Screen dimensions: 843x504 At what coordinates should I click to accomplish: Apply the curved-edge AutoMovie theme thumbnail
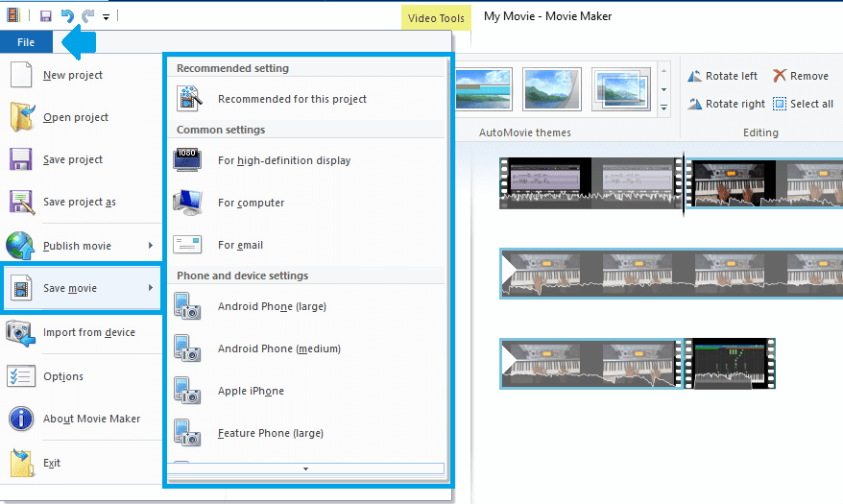(552, 89)
